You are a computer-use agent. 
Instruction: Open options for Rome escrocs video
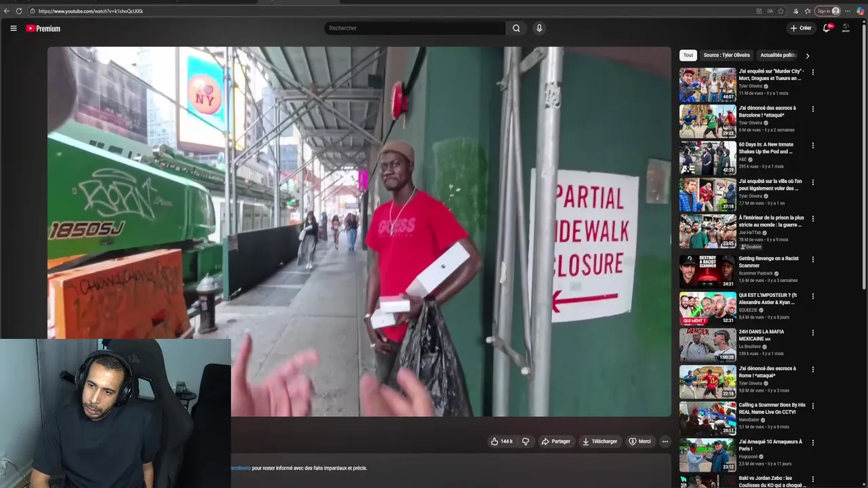[813, 369]
